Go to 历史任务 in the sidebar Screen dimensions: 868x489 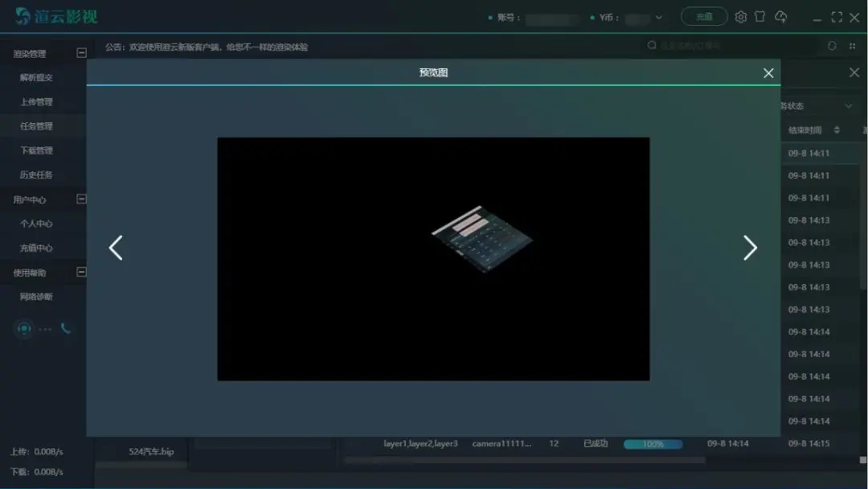pyautogui.click(x=36, y=175)
